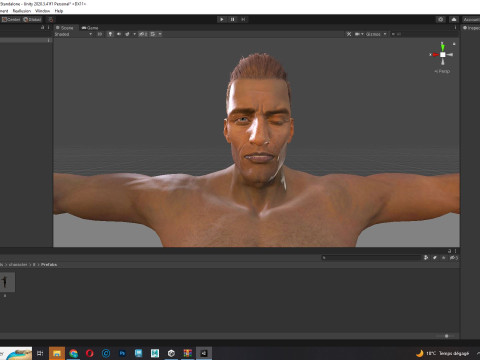Open Photoshop from the taskbar
This screenshot has width=480, height=360.
[122, 353]
